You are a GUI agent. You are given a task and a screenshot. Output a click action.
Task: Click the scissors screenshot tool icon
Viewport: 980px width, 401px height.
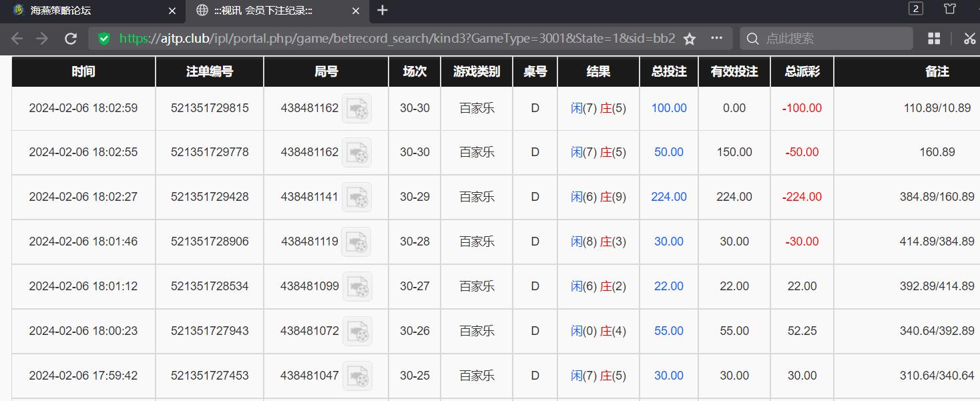coord(969,39)
